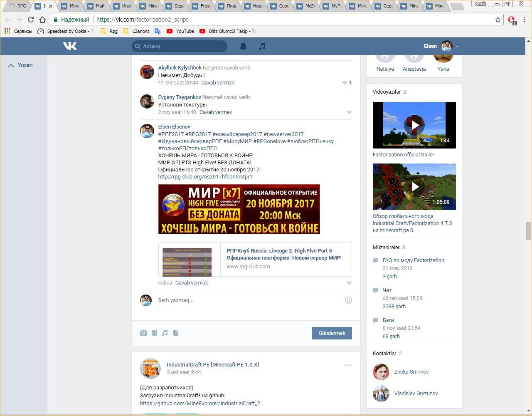Open Speedtest by Ookla bookmark
This screenshot has height=416, width=532.
(66, 31)
